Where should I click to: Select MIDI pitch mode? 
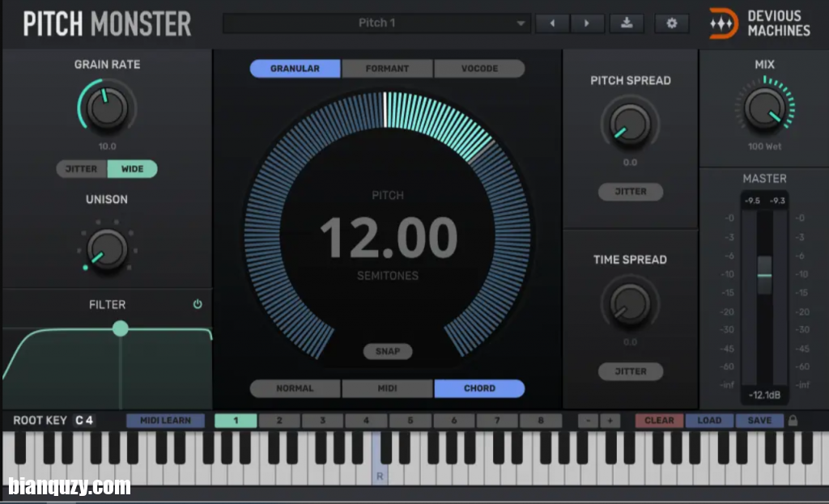(x=387, y=388)
